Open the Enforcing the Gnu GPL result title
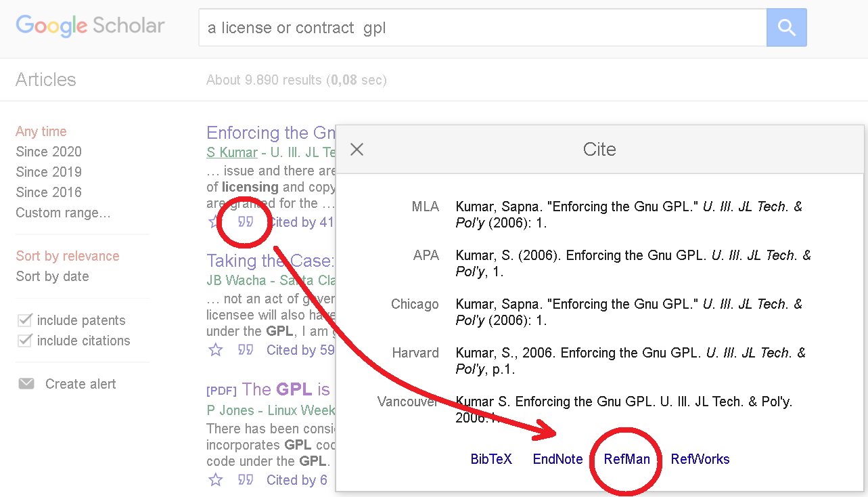 [271, 133]
